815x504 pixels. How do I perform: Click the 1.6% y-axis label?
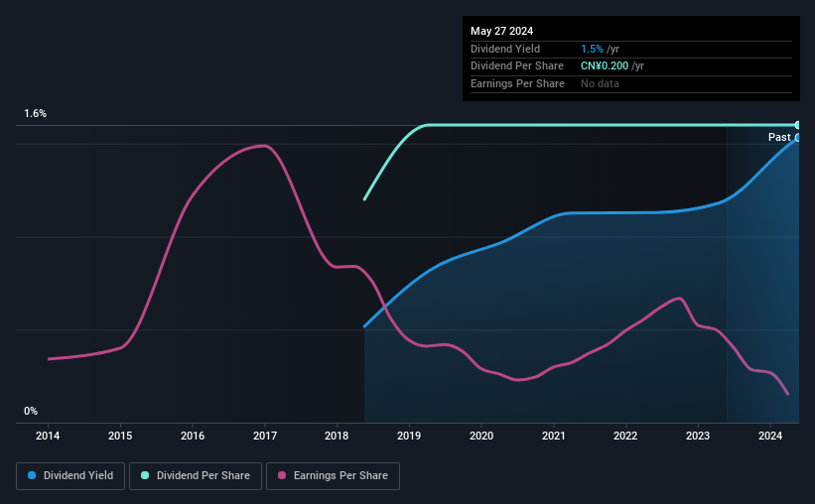35,113
